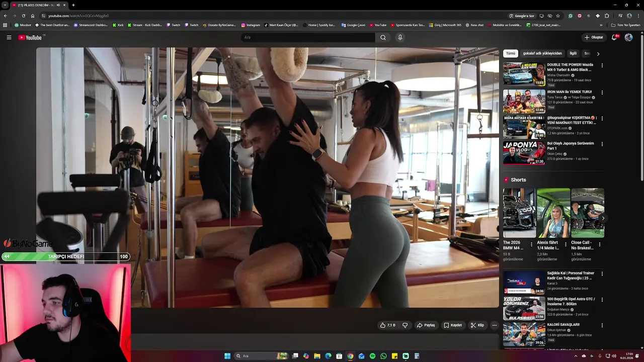Screen dimensions: 644x362
Task: Open File Explorer from the taskbar
Action: coord(317,356)
